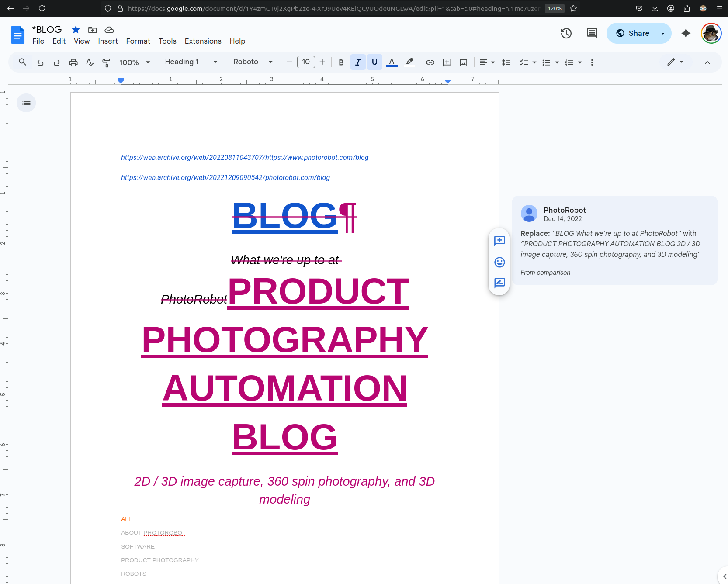Open the 20220811 web archive link
Screen dimensions: 728x584
click(245, 157)
